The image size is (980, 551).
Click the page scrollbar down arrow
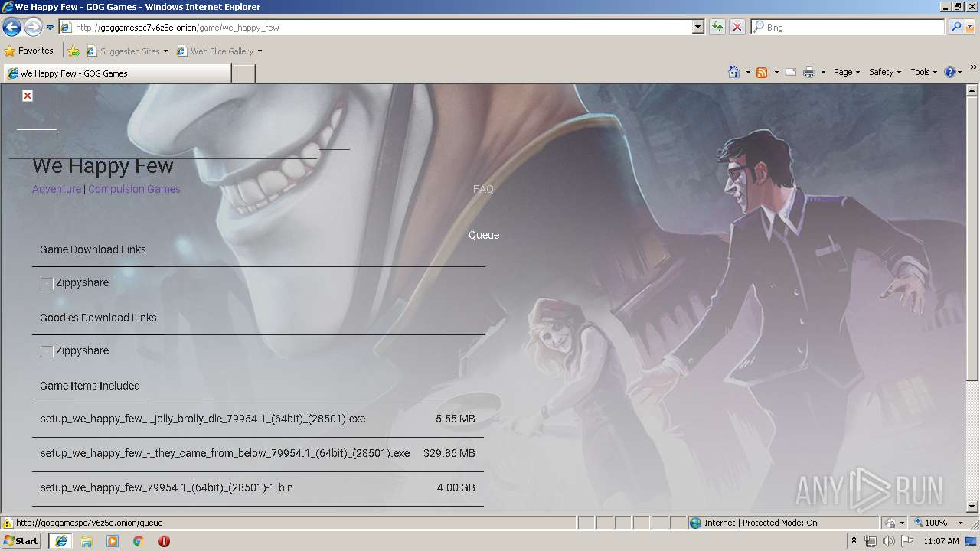tap(972, 506)
